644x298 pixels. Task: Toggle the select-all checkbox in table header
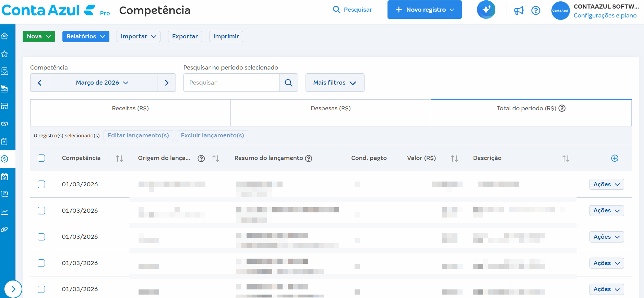41,158
